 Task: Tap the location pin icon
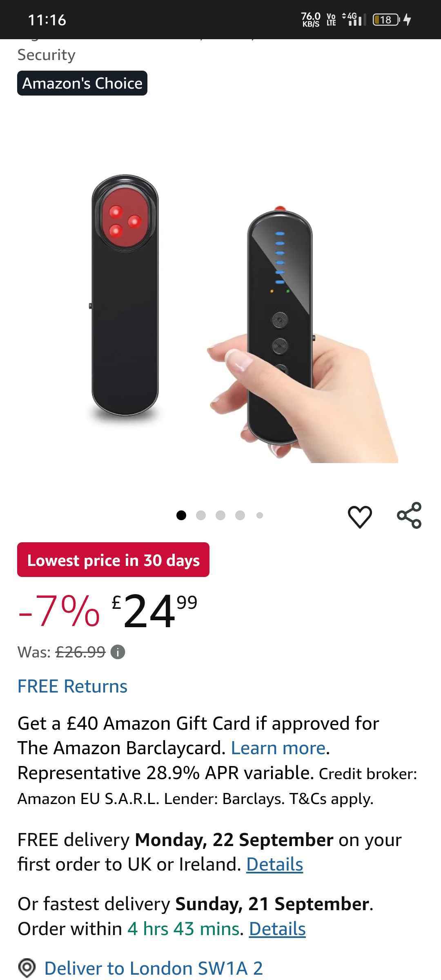click(x=27, y=968)
